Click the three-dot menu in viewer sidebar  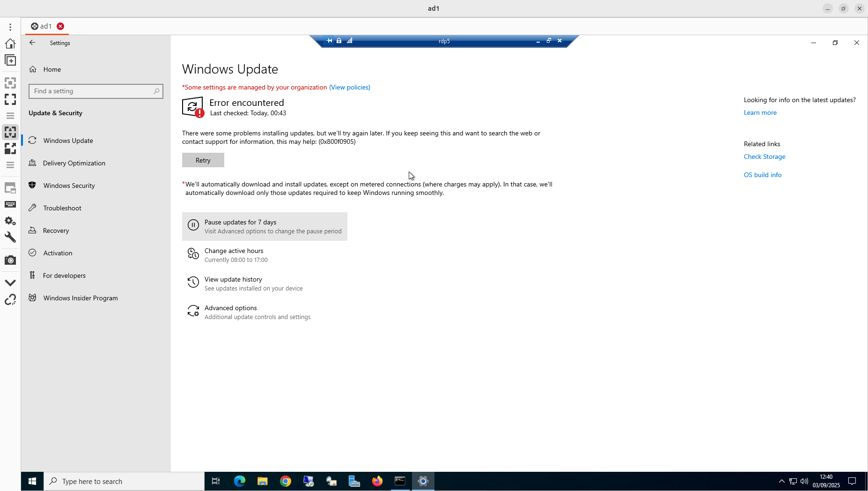pos(10,27)
